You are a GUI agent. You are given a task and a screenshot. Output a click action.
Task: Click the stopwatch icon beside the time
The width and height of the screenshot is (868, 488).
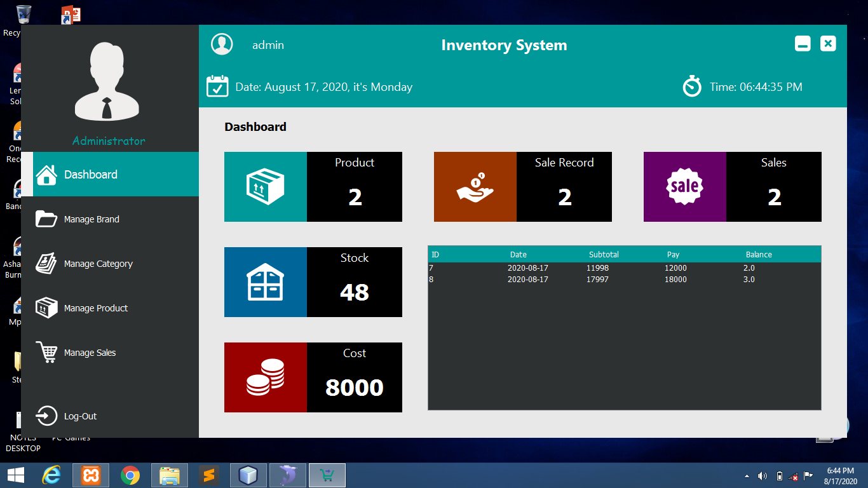[x=693, y=86]
